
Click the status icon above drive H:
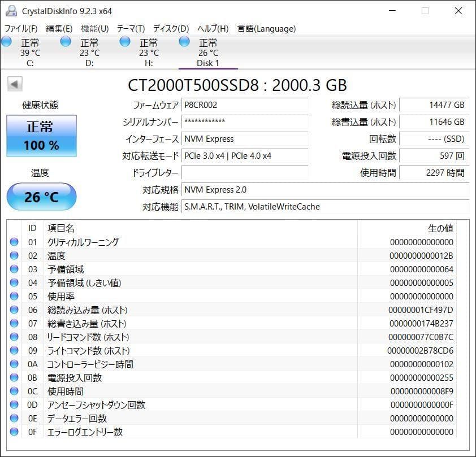(124, 41)
